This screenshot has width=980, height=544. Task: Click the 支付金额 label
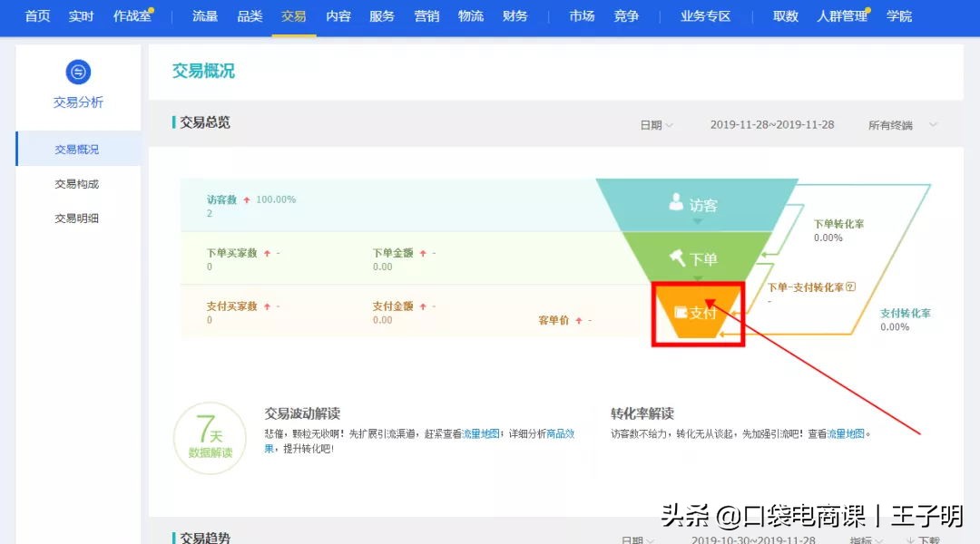393,306
